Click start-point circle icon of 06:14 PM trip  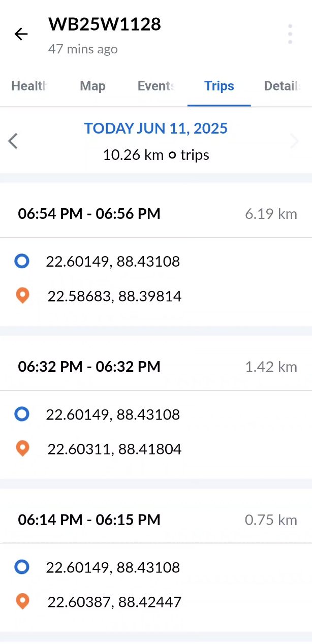click(22, 567)
